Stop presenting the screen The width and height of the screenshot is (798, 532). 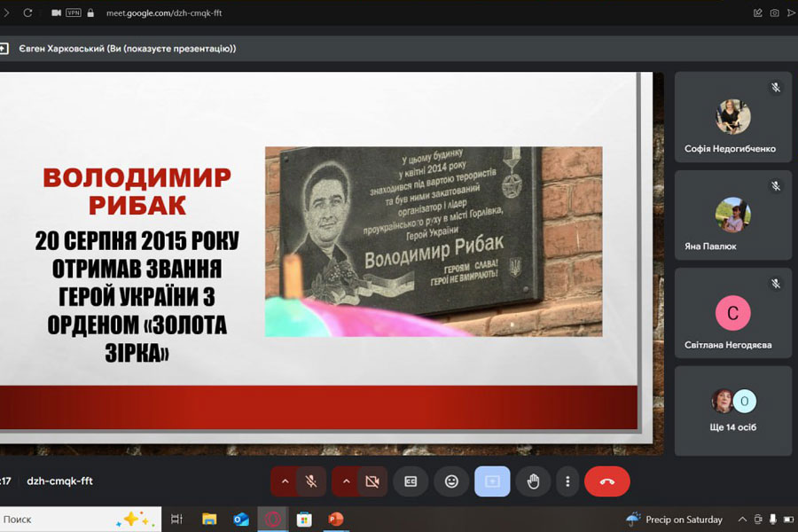pos(492,481)
